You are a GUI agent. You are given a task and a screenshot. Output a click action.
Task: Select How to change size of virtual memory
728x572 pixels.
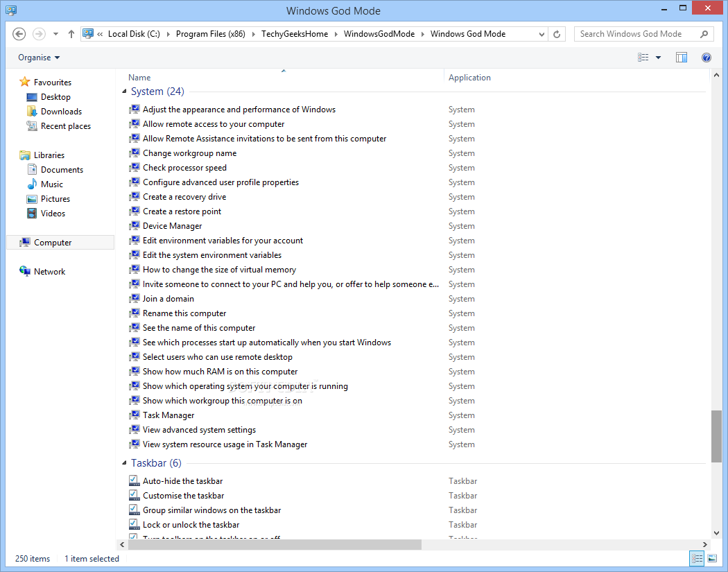click(x=219, y=270)
